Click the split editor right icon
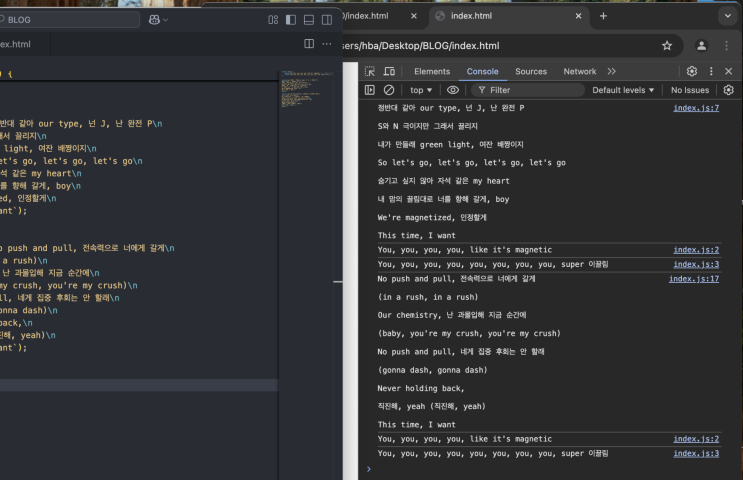The width and height of the screenshot is (743, 480). 309,44
